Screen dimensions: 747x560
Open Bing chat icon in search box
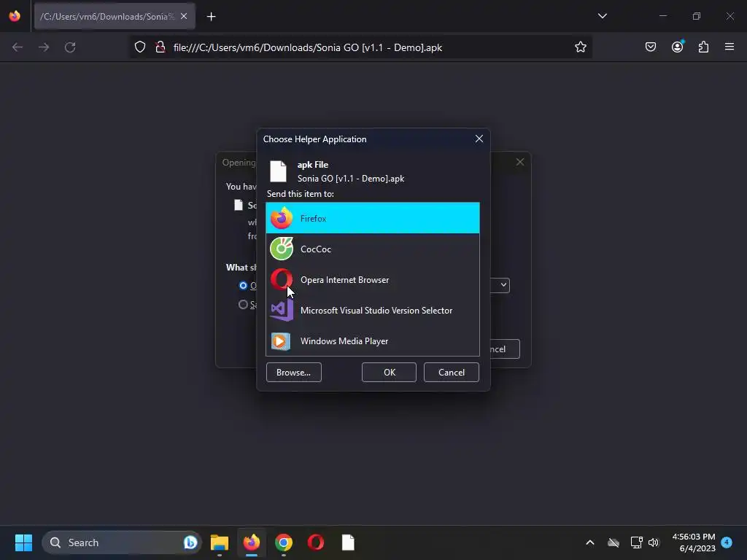[190, 542]
